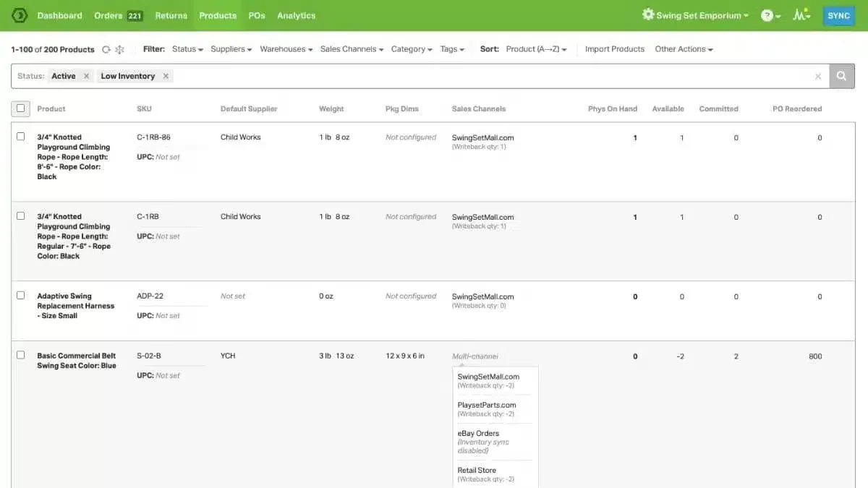Check the box for product C-1RB-86

click(x=20, y=136)
